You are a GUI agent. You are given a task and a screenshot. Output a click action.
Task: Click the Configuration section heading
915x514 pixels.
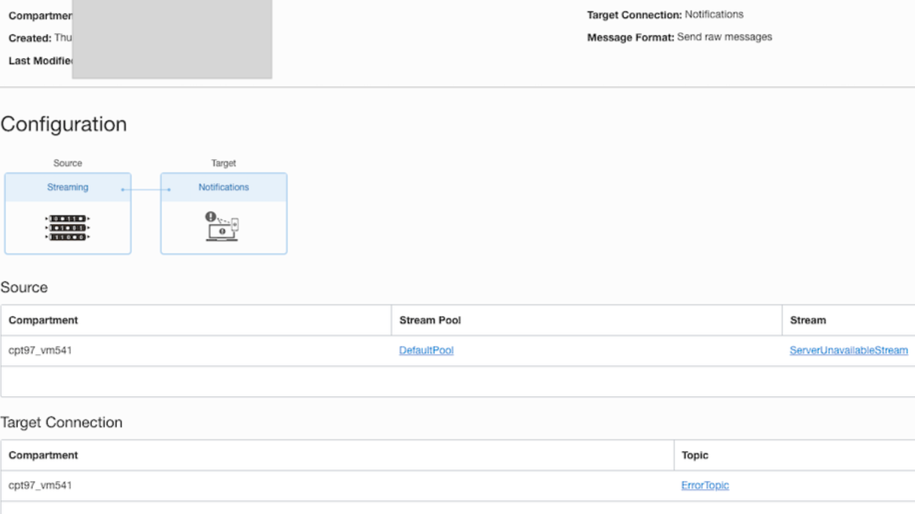pyautogui.click(x=64, y=124)
